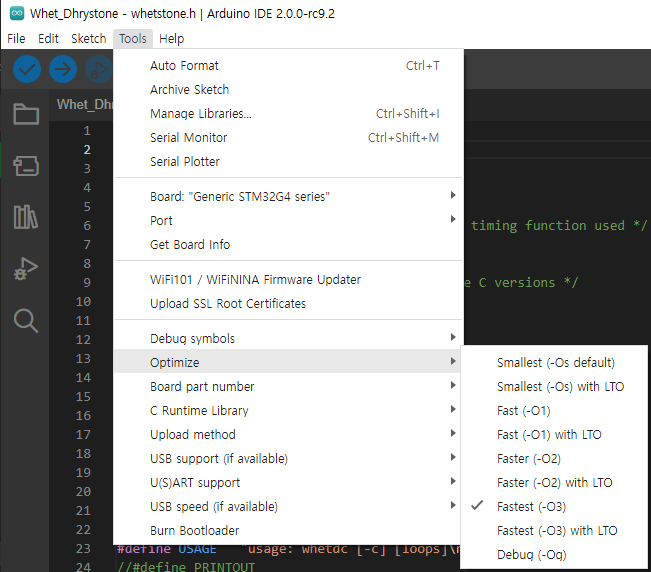Image resolution: width=651 pixels, height=572 pixels.
Task: Choose Fast (-O1) with LTO
Action: point(554,435)
